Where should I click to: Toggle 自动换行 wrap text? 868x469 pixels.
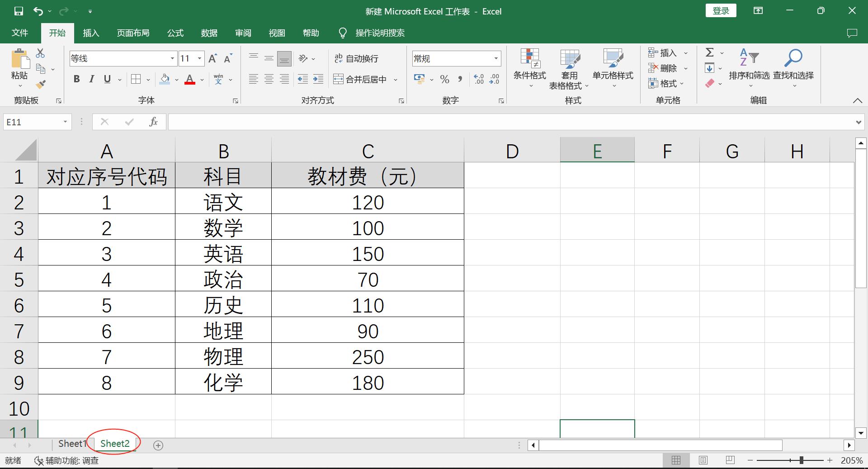(356, 58)
